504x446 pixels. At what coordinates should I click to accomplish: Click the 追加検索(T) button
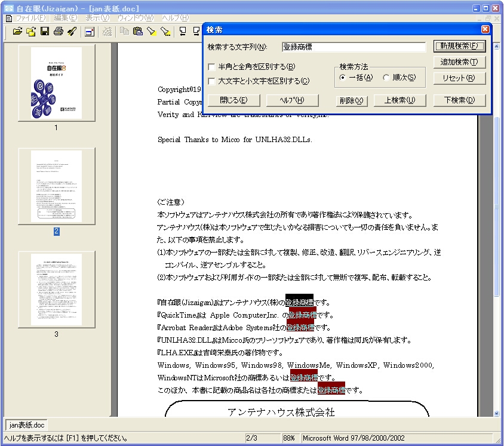point(459,61)
